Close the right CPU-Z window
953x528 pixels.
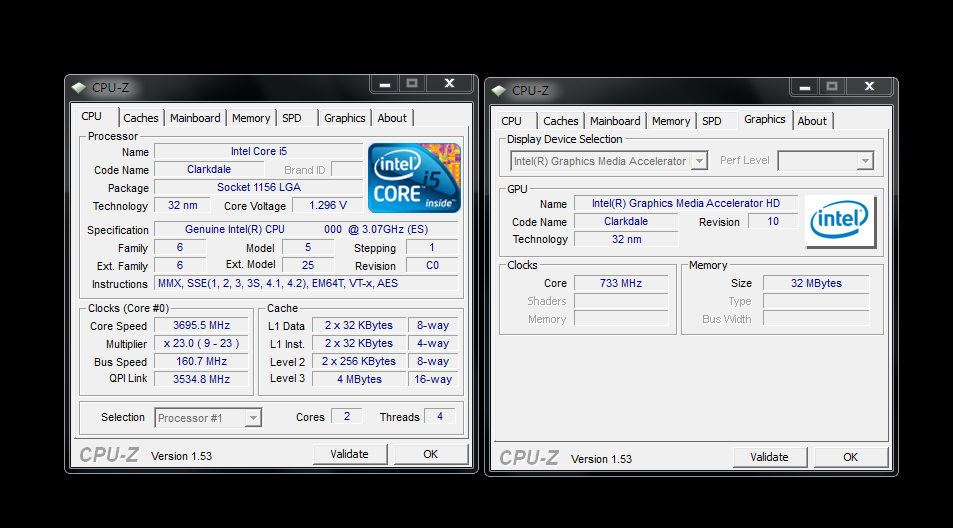coord(869,87)
